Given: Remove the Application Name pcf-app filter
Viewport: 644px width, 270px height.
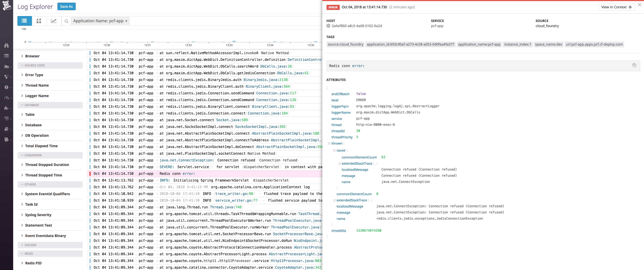Looking at the screenshot, I should (126, 21).
